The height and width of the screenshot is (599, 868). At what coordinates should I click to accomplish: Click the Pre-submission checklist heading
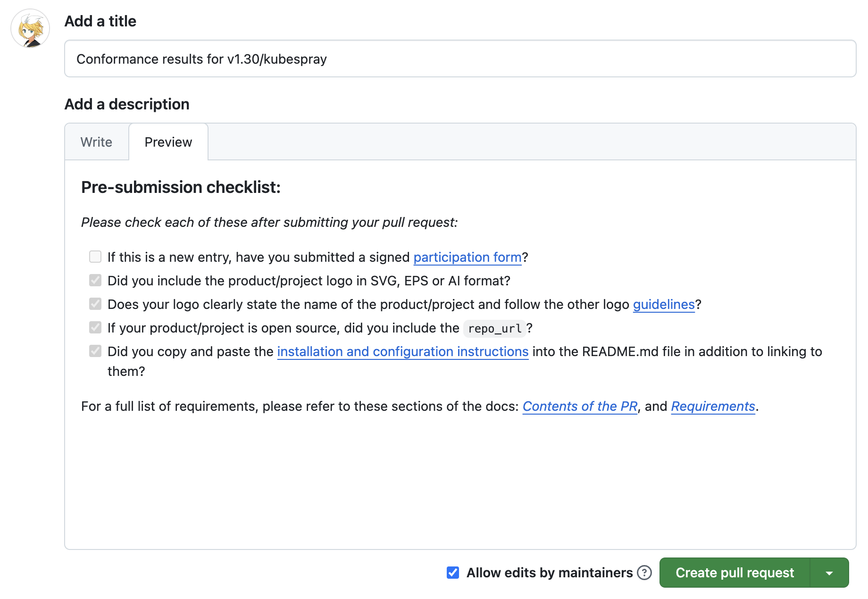coord(181,187)
